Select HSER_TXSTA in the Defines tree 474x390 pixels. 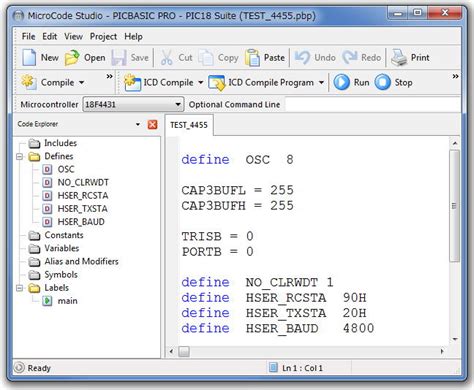(x=82, y=209)
